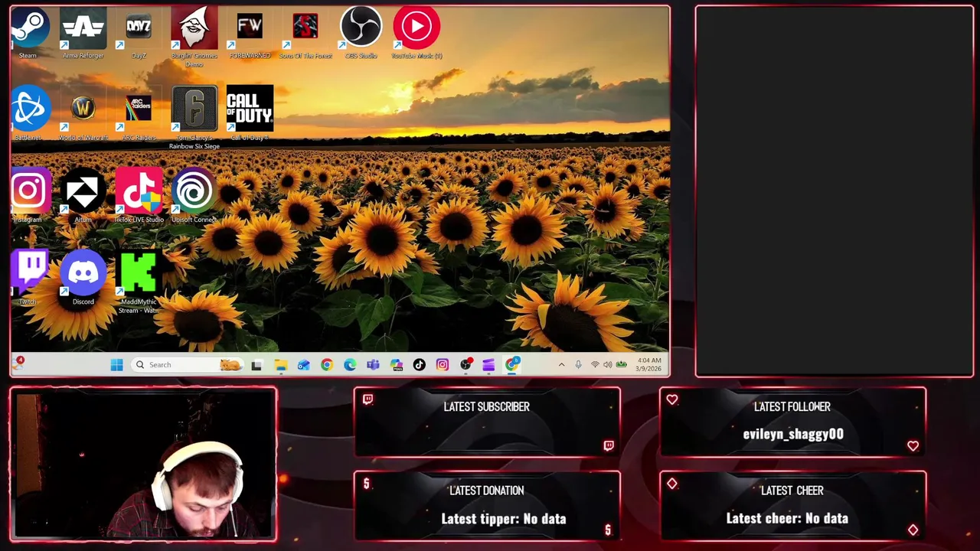Open the Wi-Fi network tray icon

point(595,365)
